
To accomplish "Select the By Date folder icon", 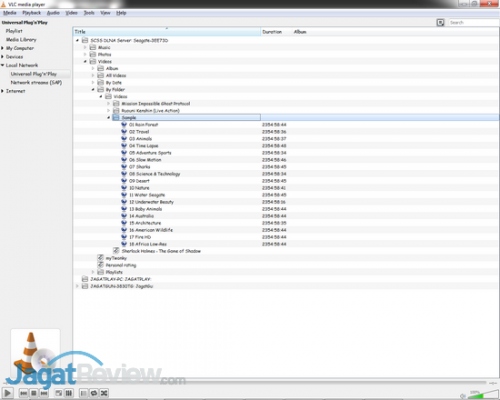I will tap(100, 82).
